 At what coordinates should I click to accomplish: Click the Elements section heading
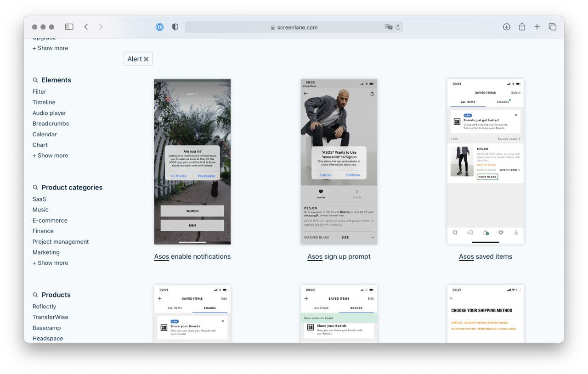click(57, 80)
